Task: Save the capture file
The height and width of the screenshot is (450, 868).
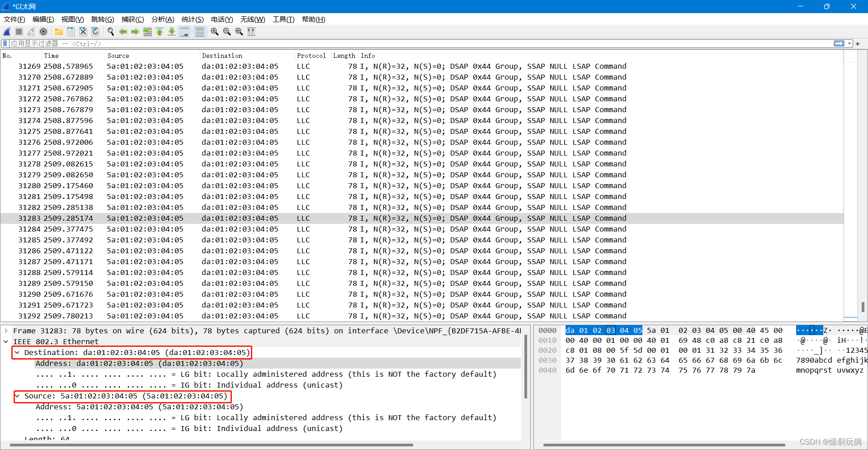Action: tap(71, 32)
